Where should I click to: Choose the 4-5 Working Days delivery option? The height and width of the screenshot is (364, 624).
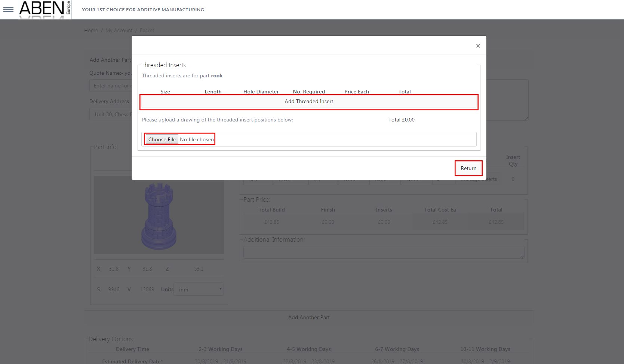point(309,349)
